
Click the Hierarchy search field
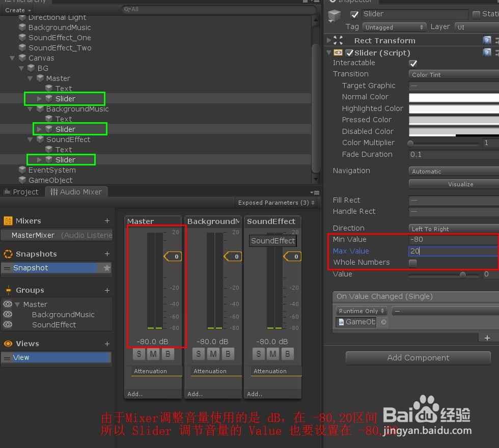(218, 9)
